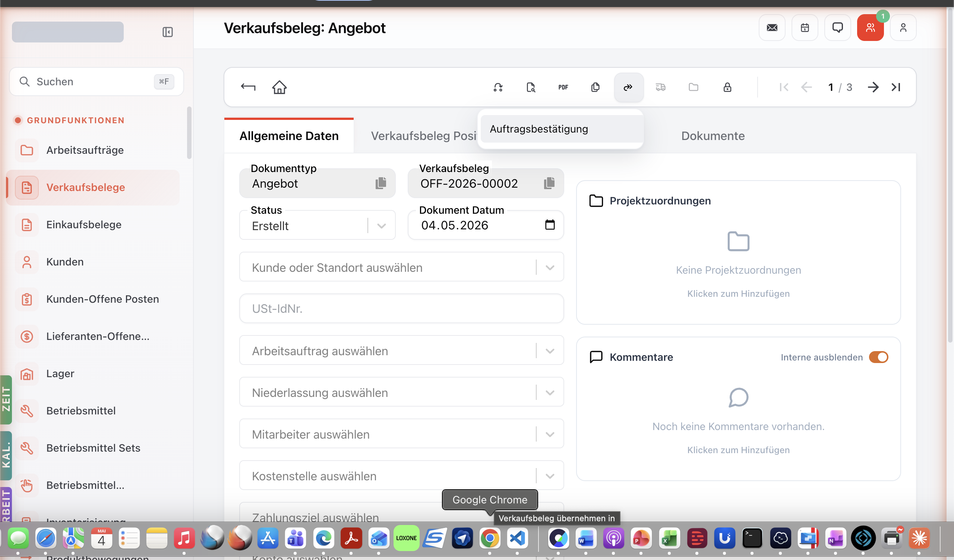The height and width of the screenshot is (560, 954).
Task: Open the document preview icon
Action: coord(531,87)
